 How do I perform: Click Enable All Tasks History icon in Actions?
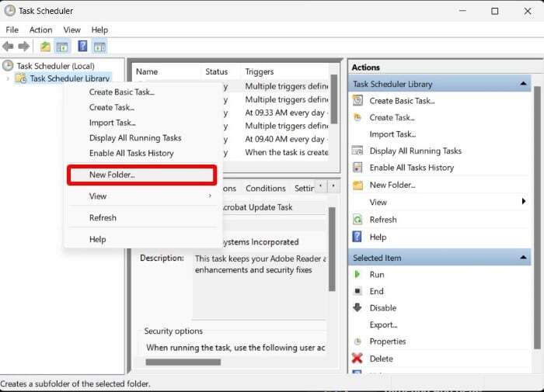(357, 168)
